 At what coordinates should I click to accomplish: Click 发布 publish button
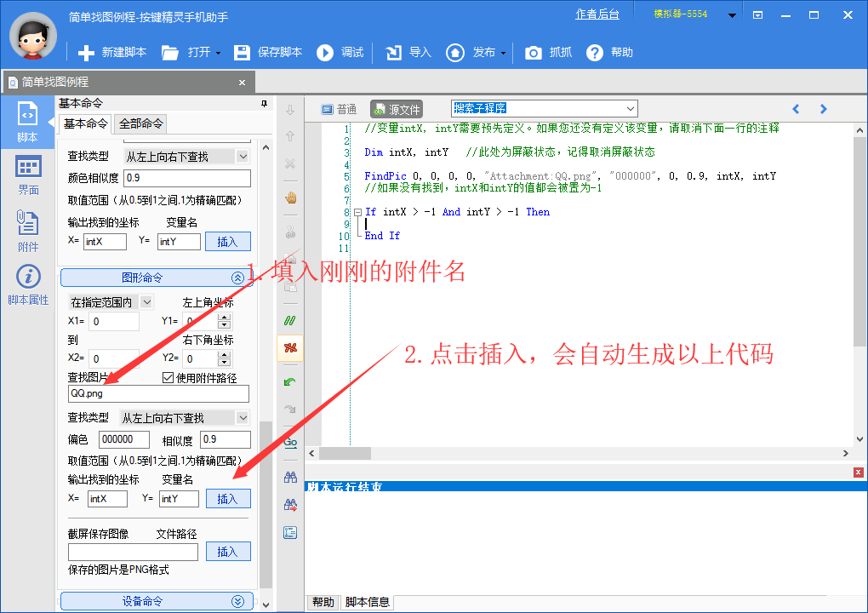click(471, 53)
